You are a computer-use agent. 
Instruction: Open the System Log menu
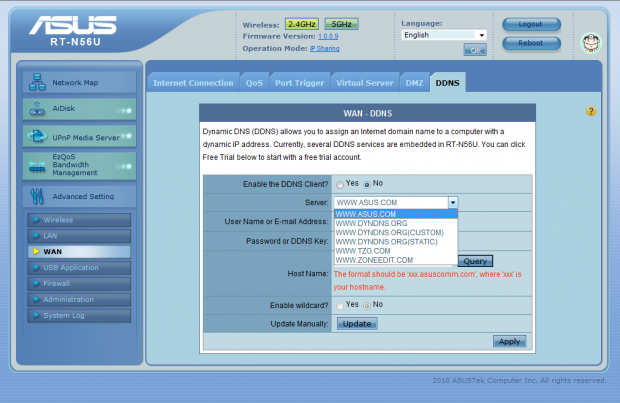point(79,315)
